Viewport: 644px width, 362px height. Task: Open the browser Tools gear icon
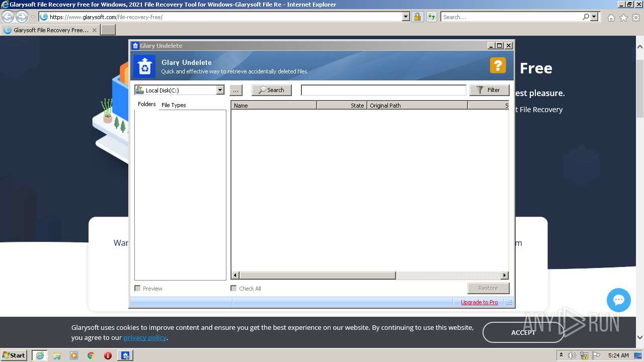click(x=636, y=18)
